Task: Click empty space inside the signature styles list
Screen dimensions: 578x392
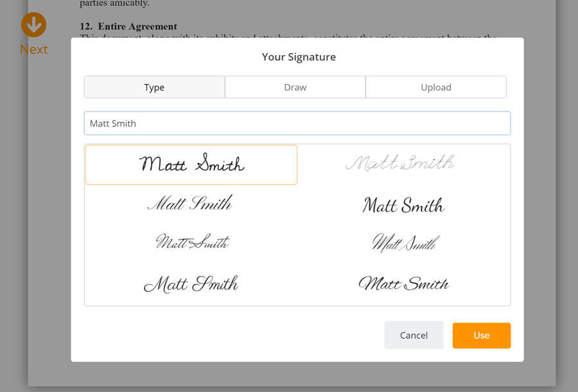Action: click(298, 262)
